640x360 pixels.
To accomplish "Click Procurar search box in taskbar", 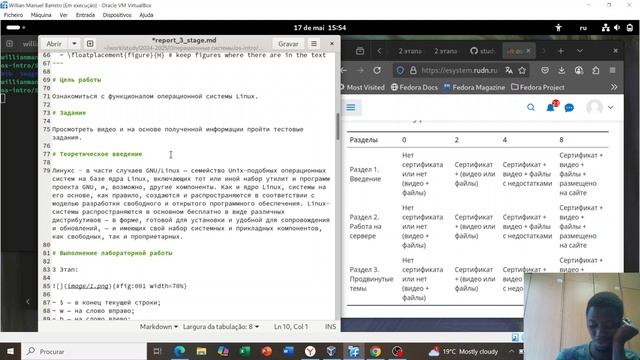I will [x=84, y=351].
